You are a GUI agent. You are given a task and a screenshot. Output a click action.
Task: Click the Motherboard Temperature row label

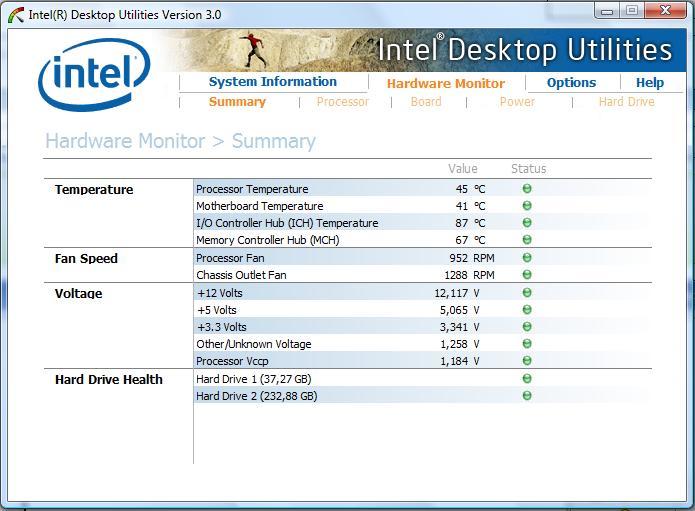point(260,206)
